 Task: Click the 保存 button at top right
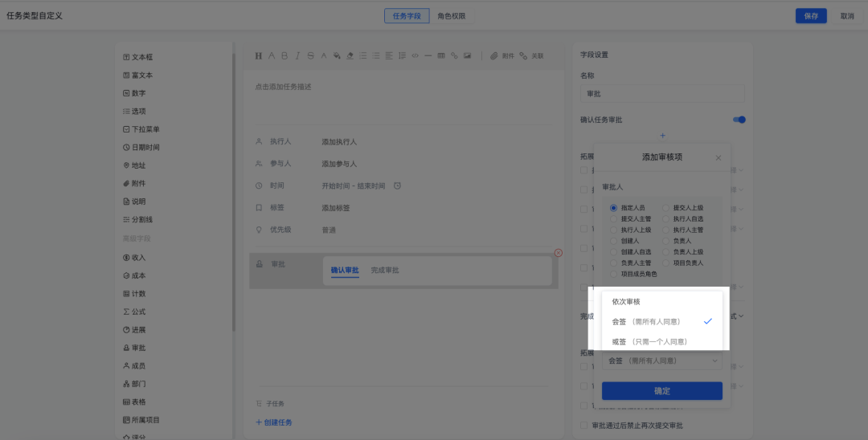coord(810,16)
